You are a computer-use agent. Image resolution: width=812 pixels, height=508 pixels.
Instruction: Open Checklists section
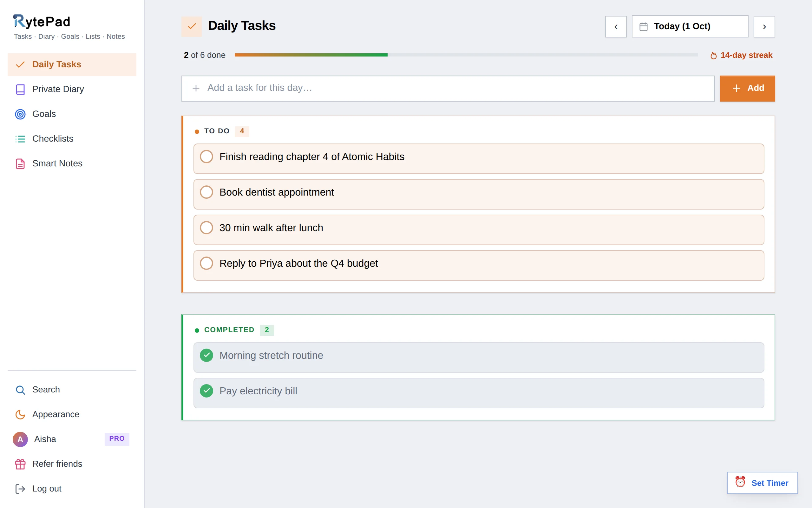coord(72,139)
